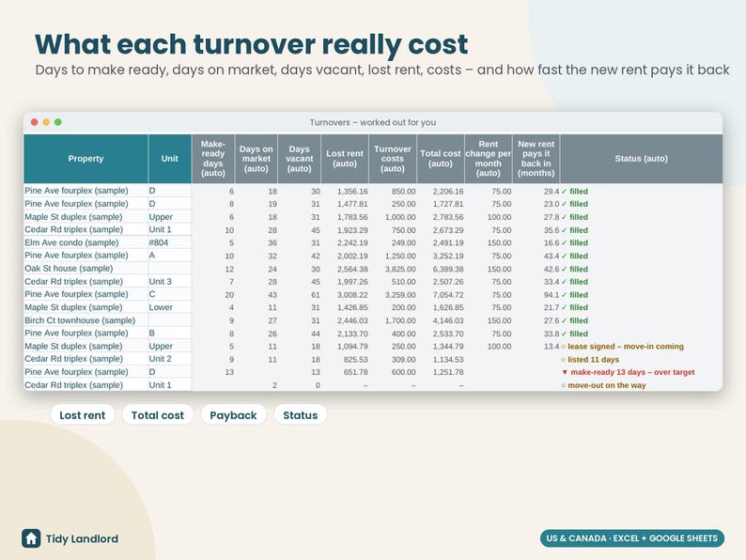Click lost rent value 1,356.16
Screen dimensions: 746x560
(x=352, y=192)
